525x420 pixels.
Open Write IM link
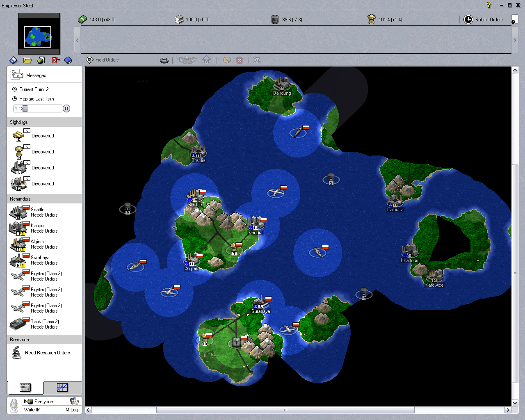click(32, 409)
